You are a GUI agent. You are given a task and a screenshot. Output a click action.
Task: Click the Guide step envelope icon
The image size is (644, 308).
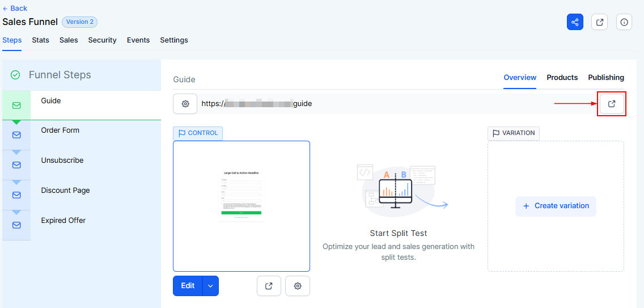pos(16,106)
